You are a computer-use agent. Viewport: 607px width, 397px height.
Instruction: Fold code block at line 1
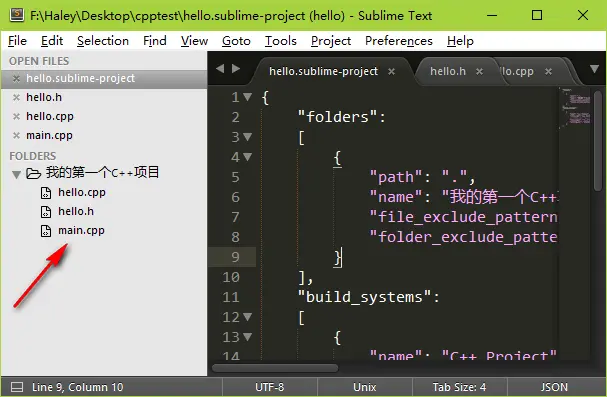tap(247, 96)
